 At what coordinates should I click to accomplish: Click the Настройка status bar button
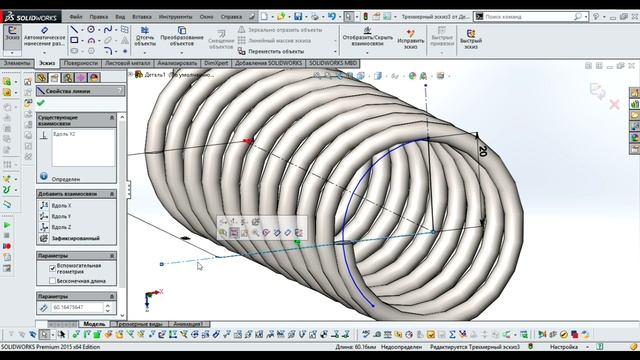click(x=564, y=347)
